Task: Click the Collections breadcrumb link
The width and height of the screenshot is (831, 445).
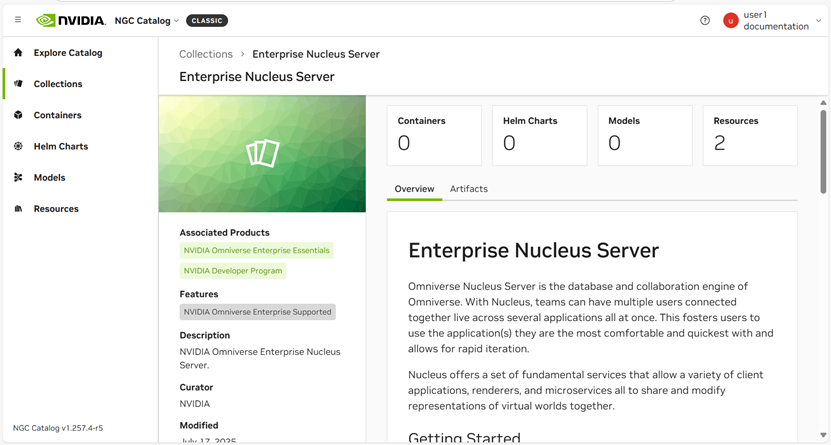Action: pos(206,54)
